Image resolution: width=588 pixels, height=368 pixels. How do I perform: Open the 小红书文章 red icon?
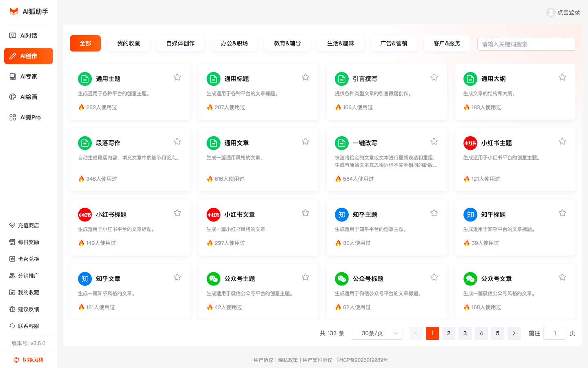pos(214,215)
